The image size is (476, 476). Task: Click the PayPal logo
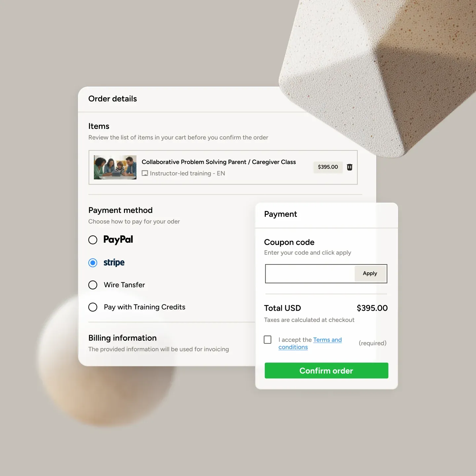pos(118,240)
